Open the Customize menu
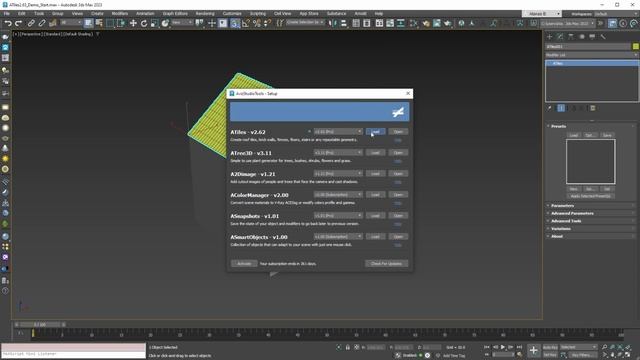 coord(232,13)
